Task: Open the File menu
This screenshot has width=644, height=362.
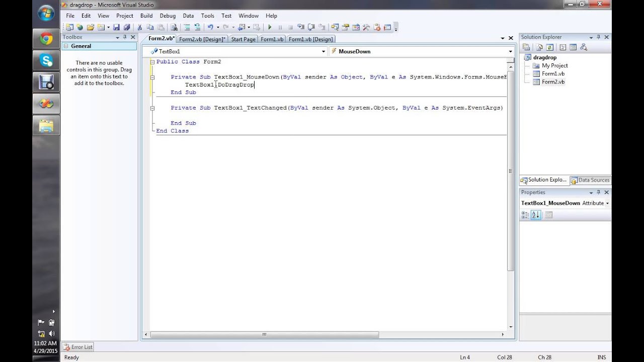Action: click(x=70, y=16)
